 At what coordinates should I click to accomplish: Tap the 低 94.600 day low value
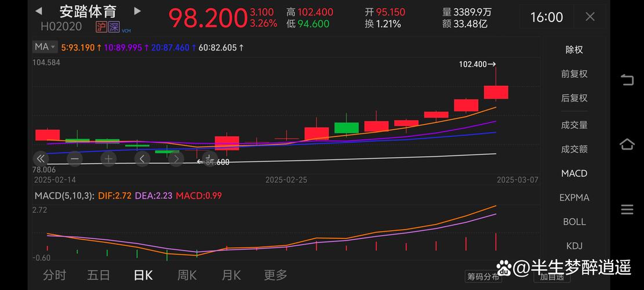pos(308,24)
